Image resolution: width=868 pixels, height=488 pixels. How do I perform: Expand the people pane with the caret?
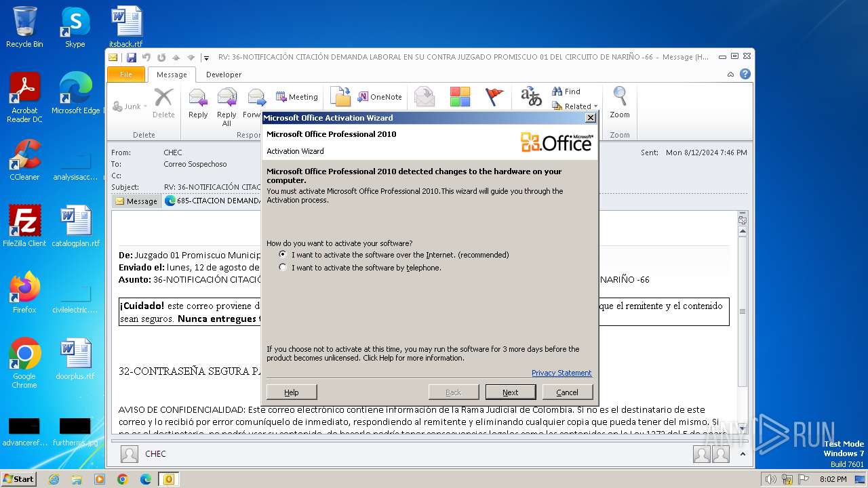743,454
